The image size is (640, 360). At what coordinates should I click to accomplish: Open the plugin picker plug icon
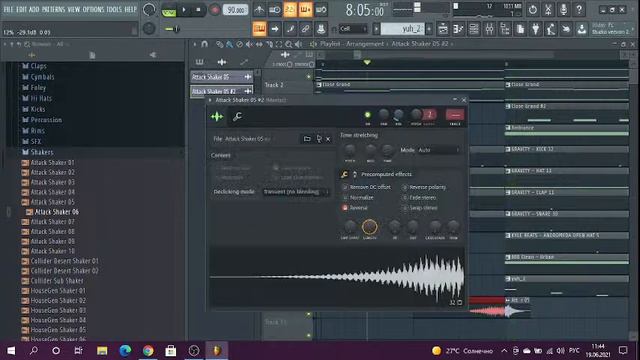click(536, 29)
